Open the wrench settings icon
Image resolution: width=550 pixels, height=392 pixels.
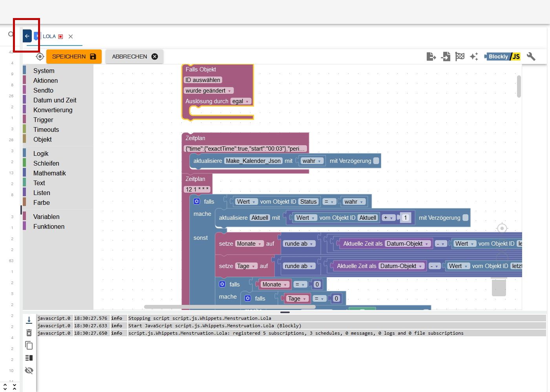[x=531, y=57]
